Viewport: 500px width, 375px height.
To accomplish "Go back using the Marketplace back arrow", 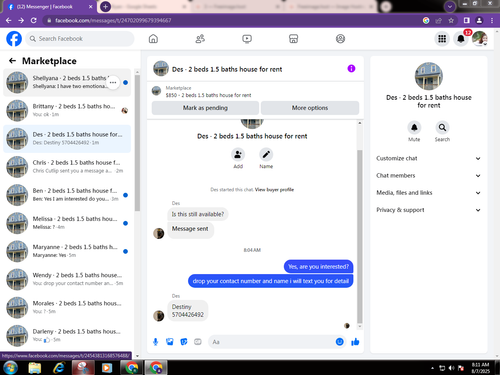I will pos(12,61).
